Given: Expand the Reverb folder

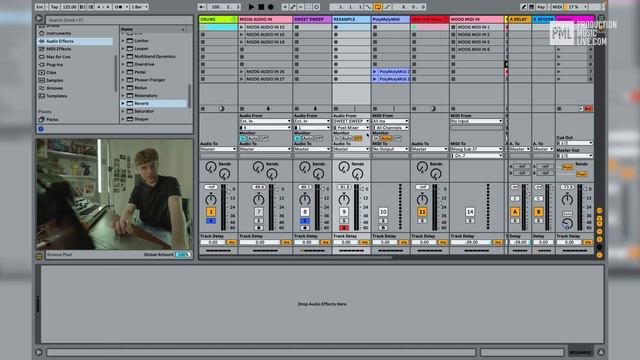Looking at the screenshot, I should point(123,103).
